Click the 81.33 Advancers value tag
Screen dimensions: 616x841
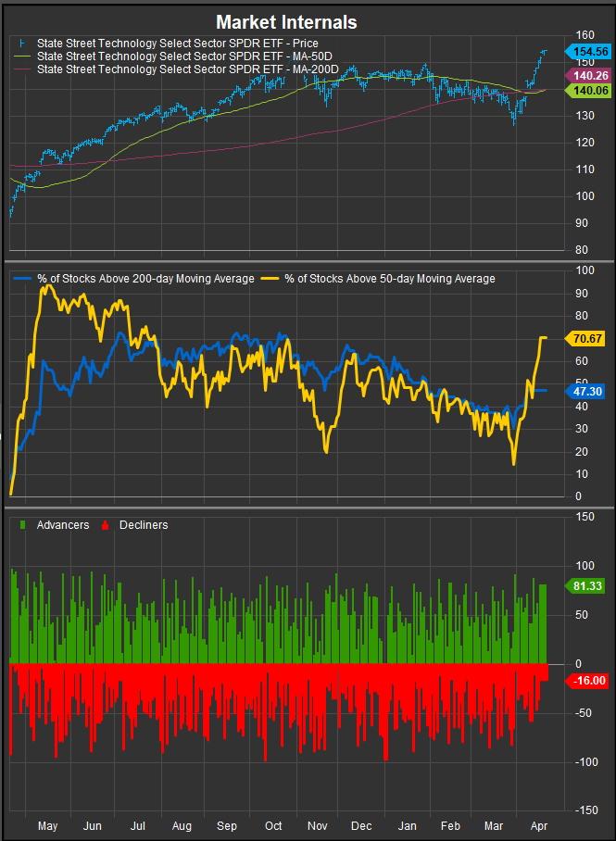[585, 584]
